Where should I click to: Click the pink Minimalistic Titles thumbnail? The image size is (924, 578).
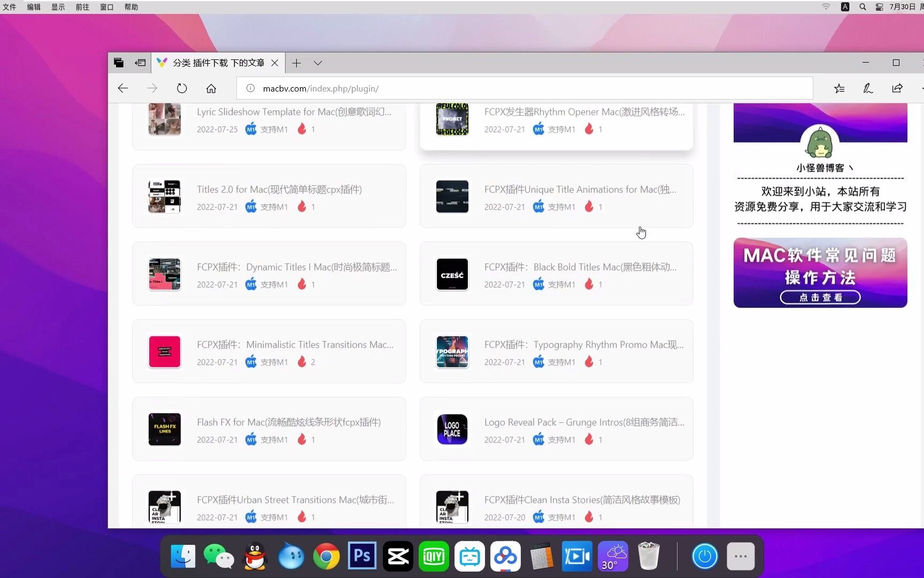(x=165, y=352)
